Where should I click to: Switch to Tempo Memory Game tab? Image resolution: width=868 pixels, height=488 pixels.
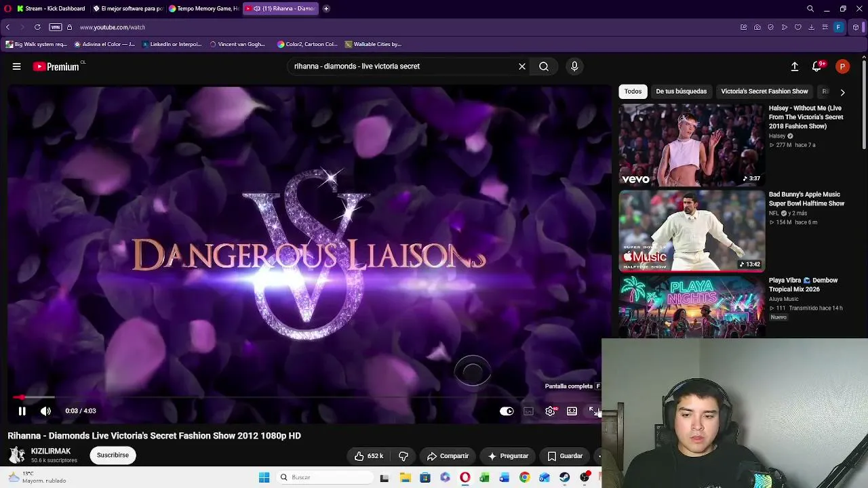pyautogui.click(x=204, y=9)
